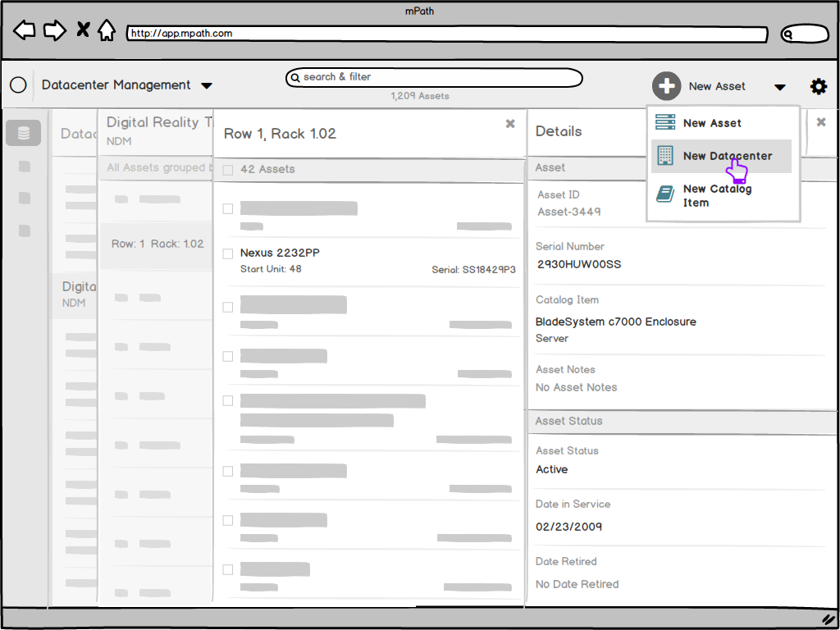Select the database icon in the left sidebar
This screenshot has height=630, width=840.
pyautogui.click(x=23, y=132)
